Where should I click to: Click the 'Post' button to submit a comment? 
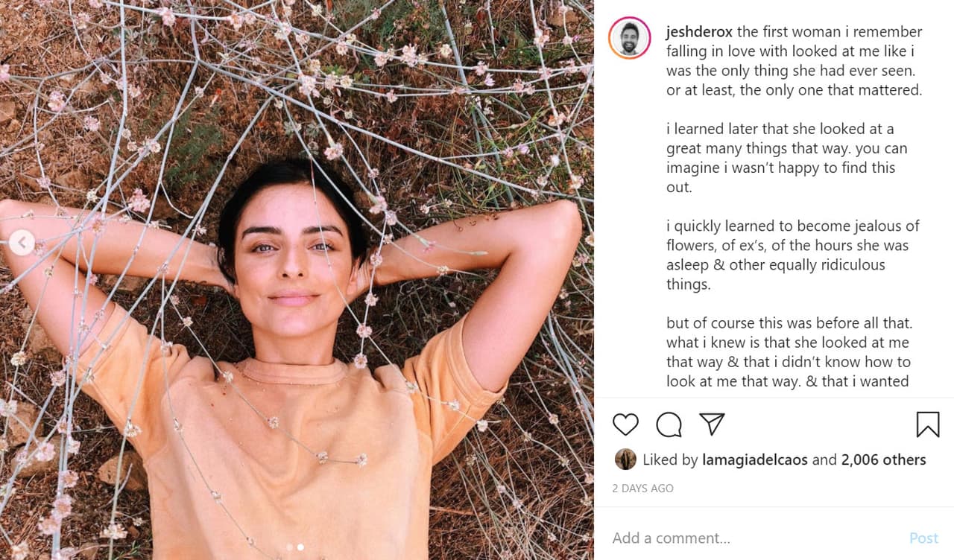click(923, 538)
